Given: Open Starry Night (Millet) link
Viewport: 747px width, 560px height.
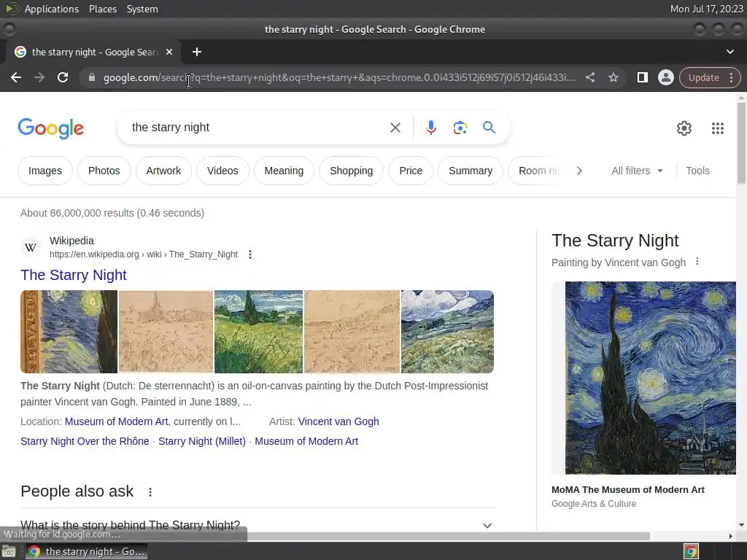Looking at the screenshot, I should [202, 441].
